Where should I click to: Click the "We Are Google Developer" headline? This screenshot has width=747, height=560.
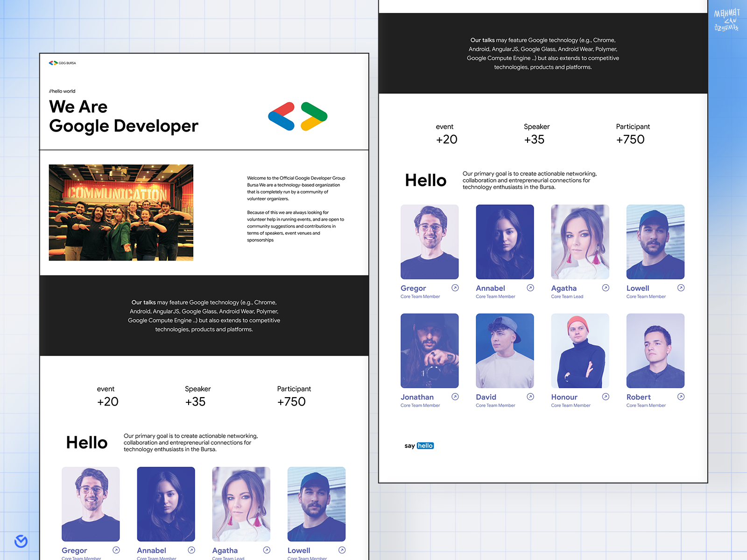[124, 117]
